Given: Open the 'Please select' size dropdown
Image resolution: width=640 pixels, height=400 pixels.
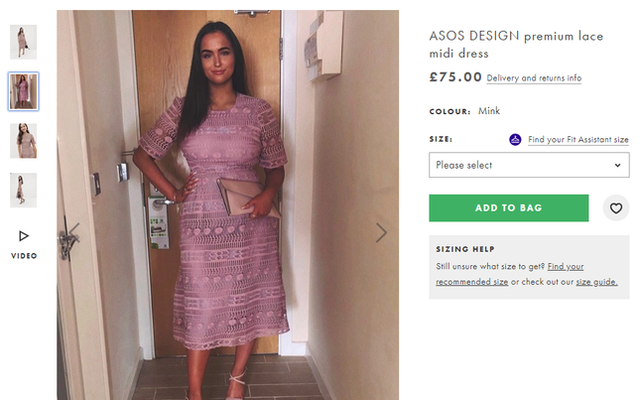Looking at the screenshot, I should tap(528, 165).
